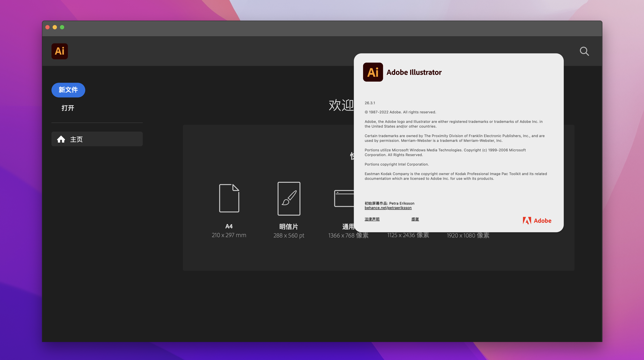Select the A4 document preset icon
This screenshot has height=360, width=644.
(x=229, y=198)
